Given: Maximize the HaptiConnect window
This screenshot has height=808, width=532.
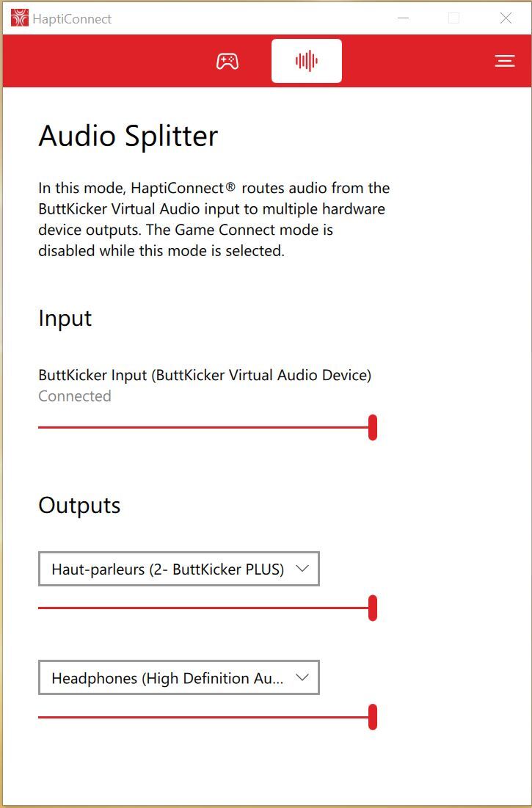Looking at the screenshot, I should 453,18.
